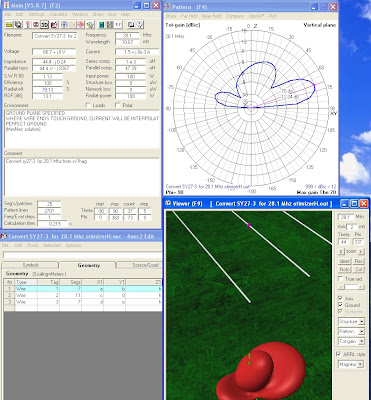Click the Axis size field in Viewer
The height and width of the screenshot is (400, 371).
(x=352, y=227)
